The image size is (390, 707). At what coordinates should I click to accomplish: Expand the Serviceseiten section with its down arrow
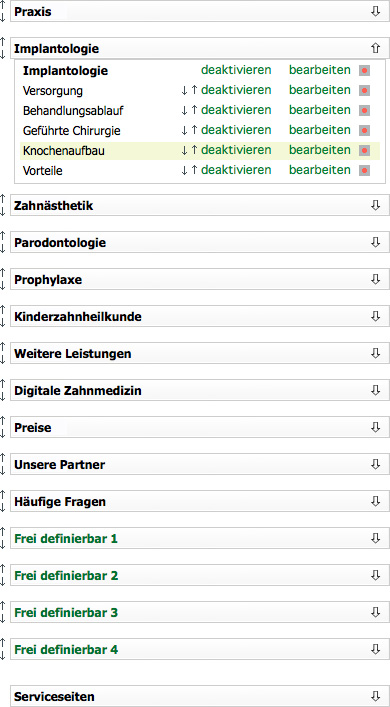point(375,696)
